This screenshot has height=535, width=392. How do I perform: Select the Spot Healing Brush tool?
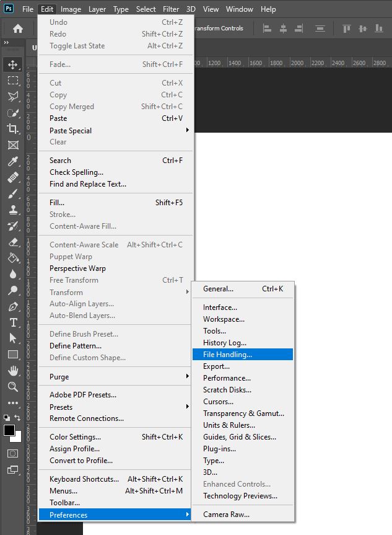coord(12,177)
